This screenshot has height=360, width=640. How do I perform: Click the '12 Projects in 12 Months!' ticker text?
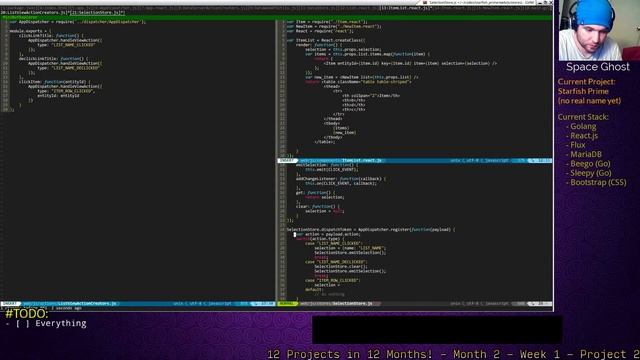point(349,354)
